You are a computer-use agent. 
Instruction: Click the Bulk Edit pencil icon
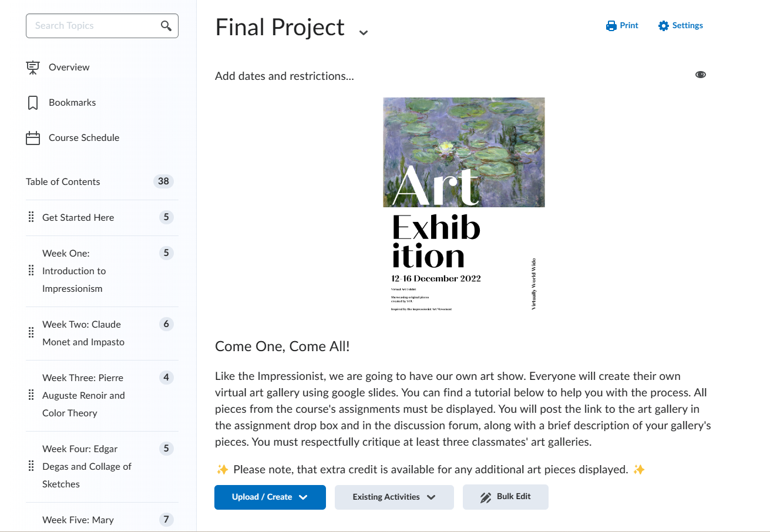click(486, 497)
